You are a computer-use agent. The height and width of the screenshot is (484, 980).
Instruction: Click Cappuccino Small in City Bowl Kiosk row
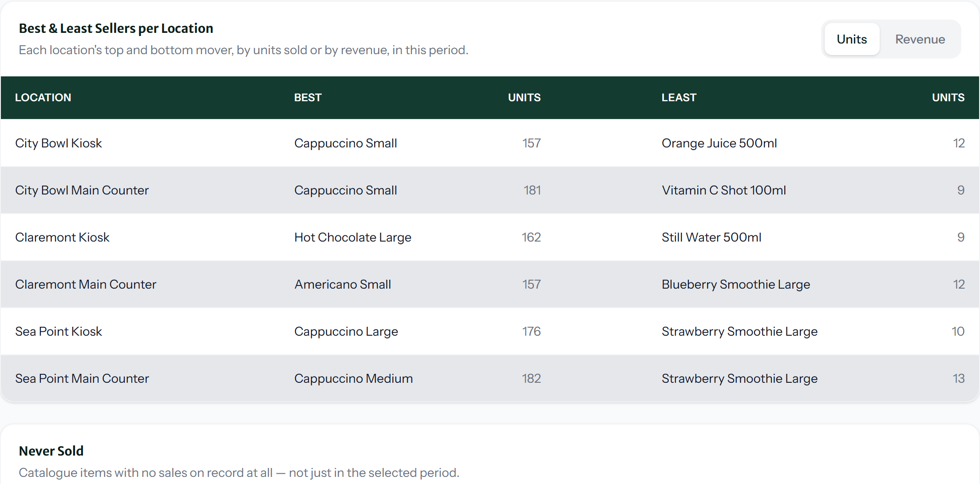(346, 143)
